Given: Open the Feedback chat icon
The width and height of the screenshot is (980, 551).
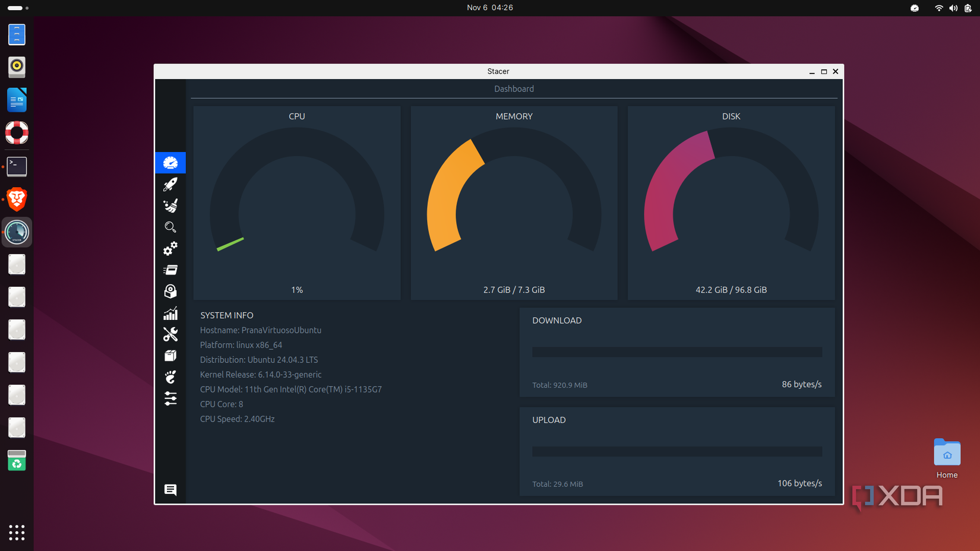Looking at the screenshot, I should (x=170, y=489).
